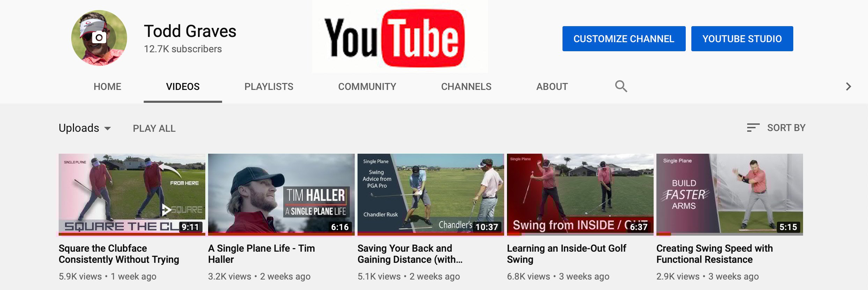
Task: Click the 9:11 duration badge
Action: 191,227
